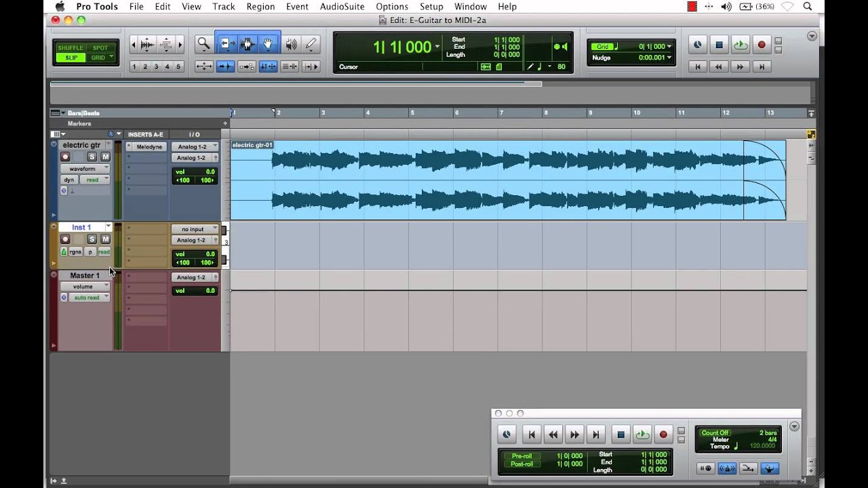Image resolution: width=868 pixels, height=488 pixels.
Task: Select the Selector (waveform) tool
Action: pos(247,45)
